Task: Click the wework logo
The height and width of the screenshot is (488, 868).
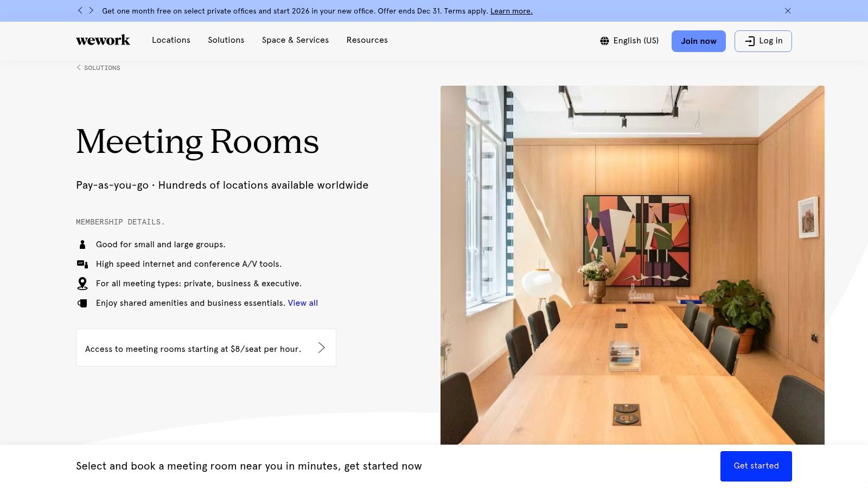Action: (x=103, y=40)
